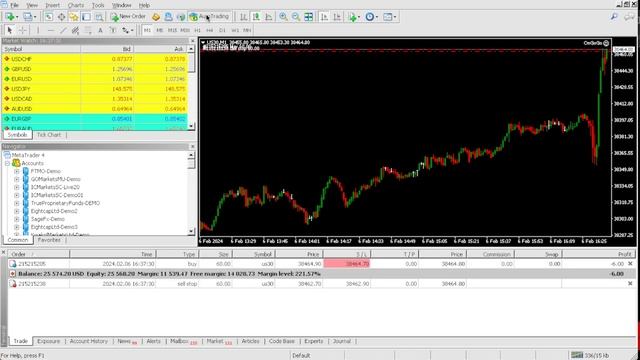Open the File menu

pos(14,5)
